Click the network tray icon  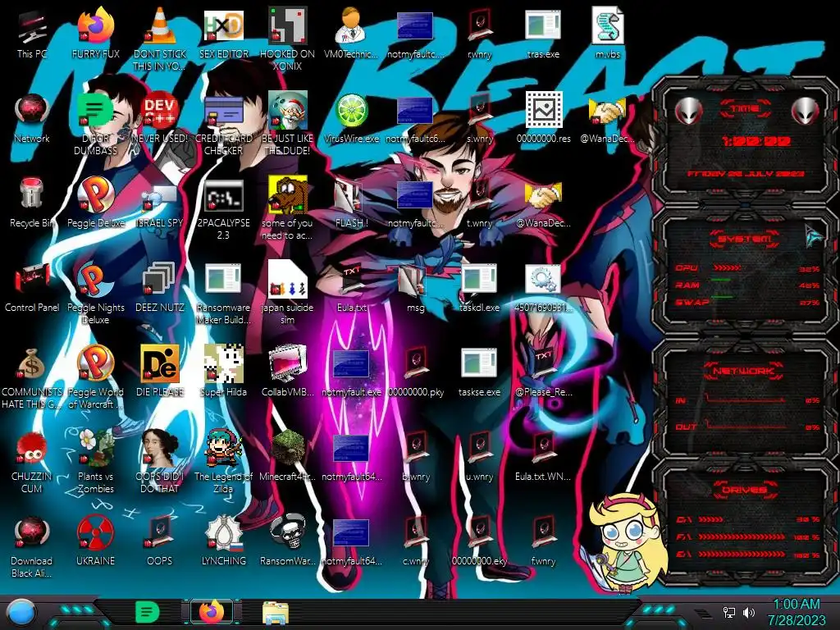[x=728, y=612]
